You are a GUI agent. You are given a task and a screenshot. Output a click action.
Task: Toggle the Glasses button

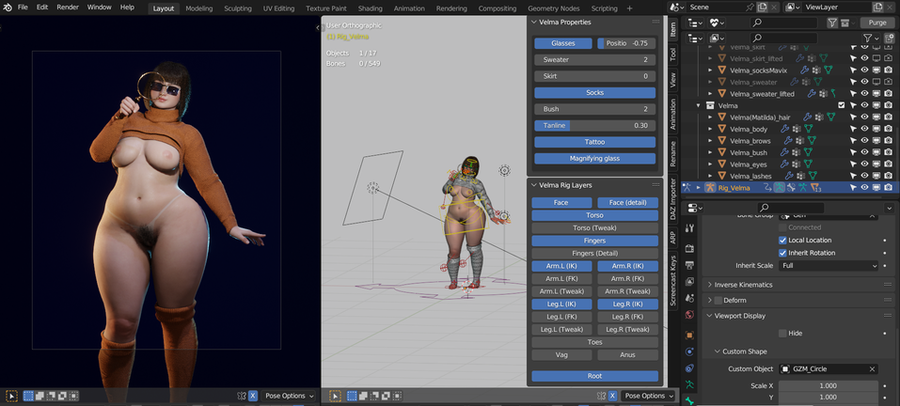[x=563, y=44]
